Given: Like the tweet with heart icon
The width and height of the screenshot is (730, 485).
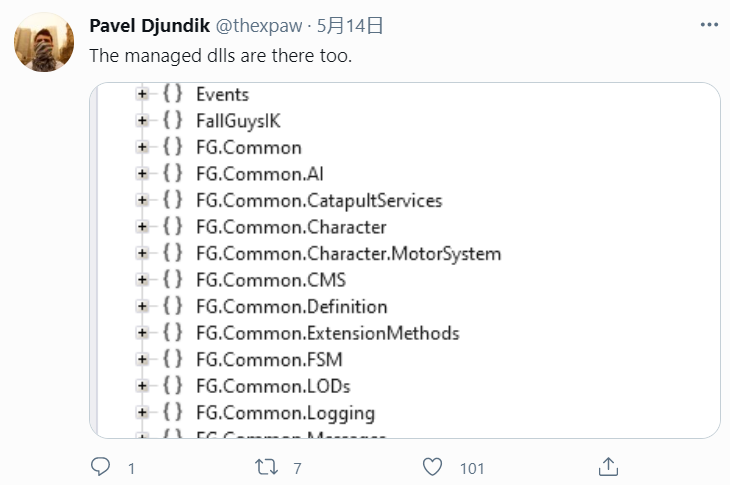Looking at the screenshot, I should pos(432,466).
